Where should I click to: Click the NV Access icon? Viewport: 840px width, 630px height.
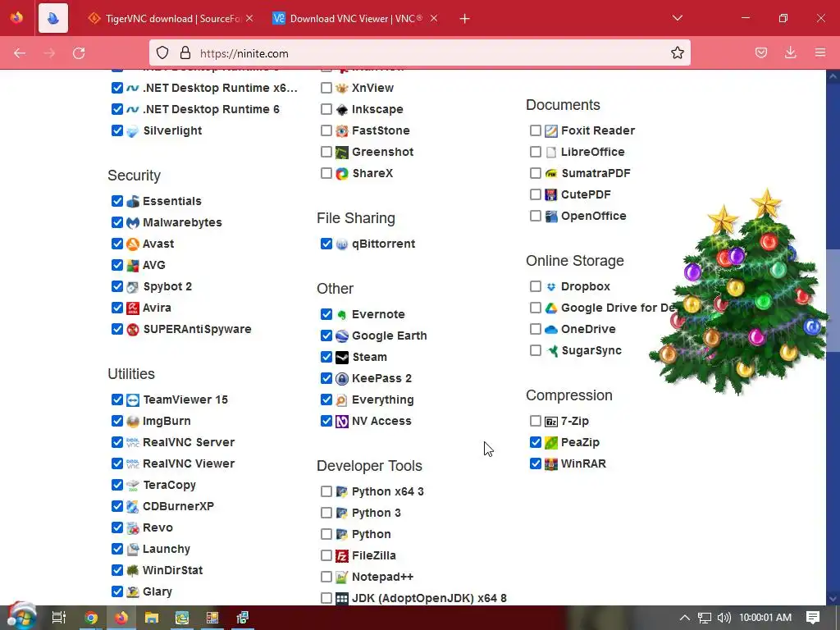342,422
